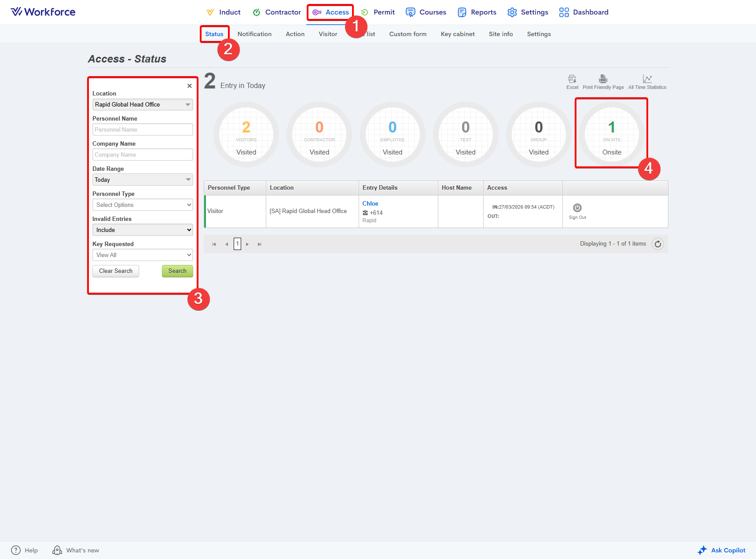This screenshot has width=756, height=559.
Task: Open the Key Requested dropdown
Action: [x=143, y=255]
